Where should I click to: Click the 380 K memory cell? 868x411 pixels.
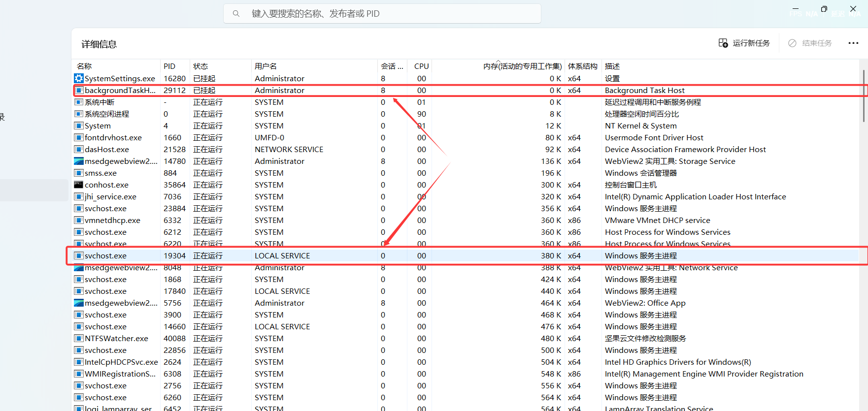coord(551,255)
